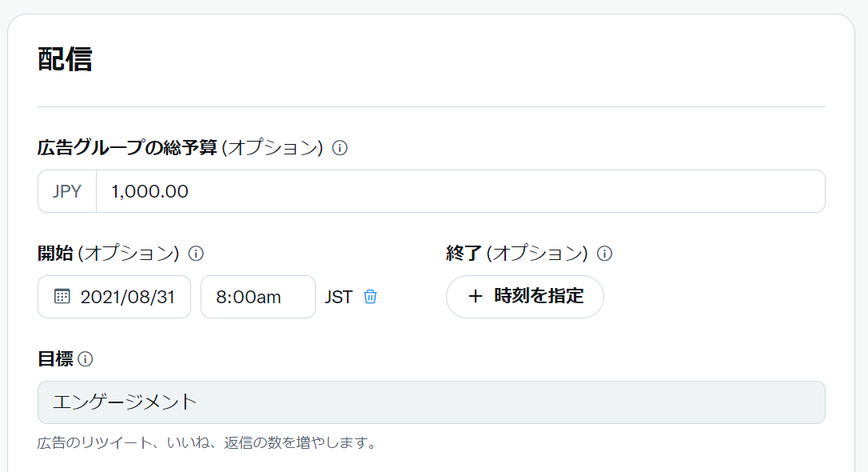Click the 配信 section heading
Image resolution: width=868 pixels, height=472 pixels.
pos(65,59)
